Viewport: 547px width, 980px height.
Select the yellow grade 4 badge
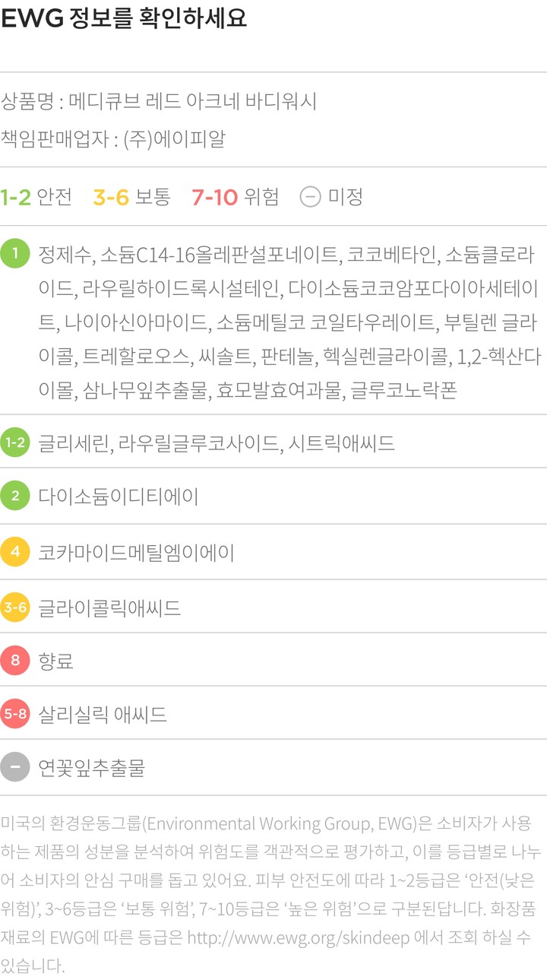[x=15, y=552]
